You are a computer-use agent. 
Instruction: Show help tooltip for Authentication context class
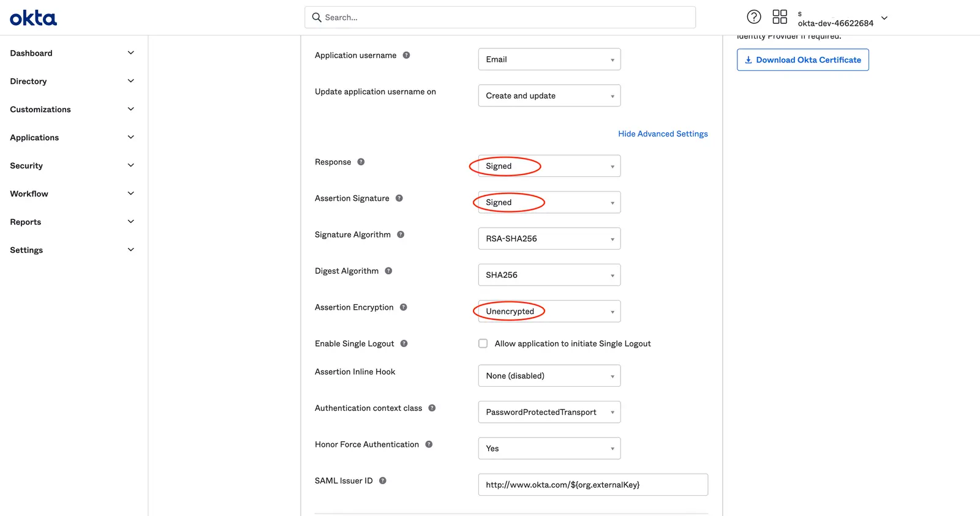pos(432,408)
